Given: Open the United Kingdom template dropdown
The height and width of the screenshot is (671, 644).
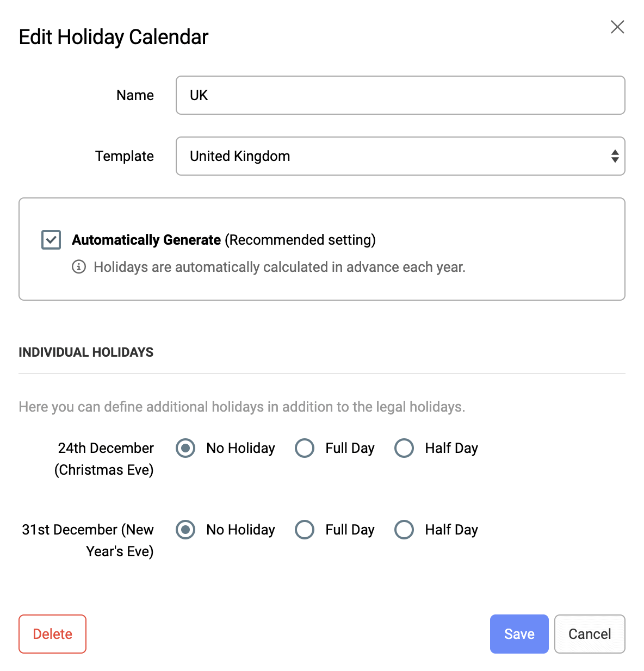Looking at the screenshot, I should click(x=400, y=156).
